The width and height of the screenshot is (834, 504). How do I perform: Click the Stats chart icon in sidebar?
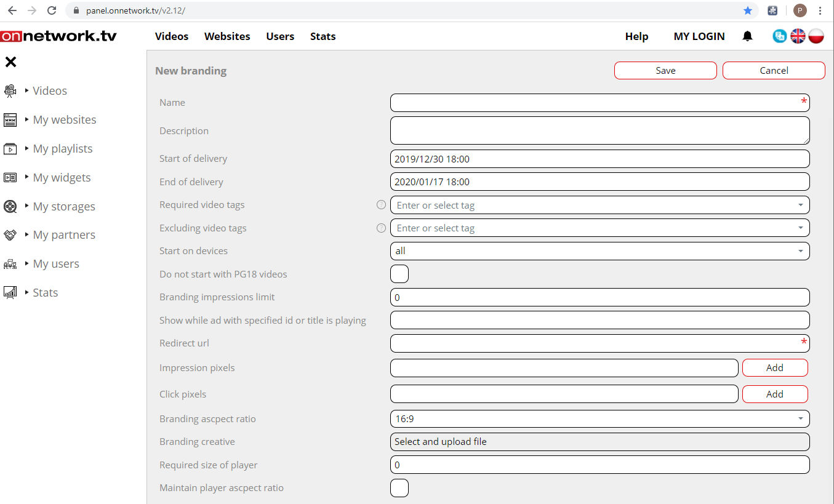10,293
